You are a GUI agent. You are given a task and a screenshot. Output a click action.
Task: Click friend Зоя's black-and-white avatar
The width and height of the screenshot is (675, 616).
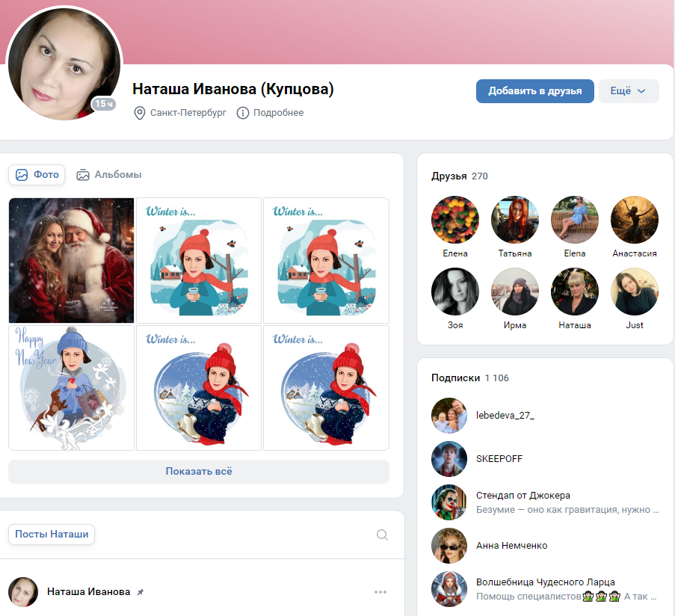coord(455,292)
